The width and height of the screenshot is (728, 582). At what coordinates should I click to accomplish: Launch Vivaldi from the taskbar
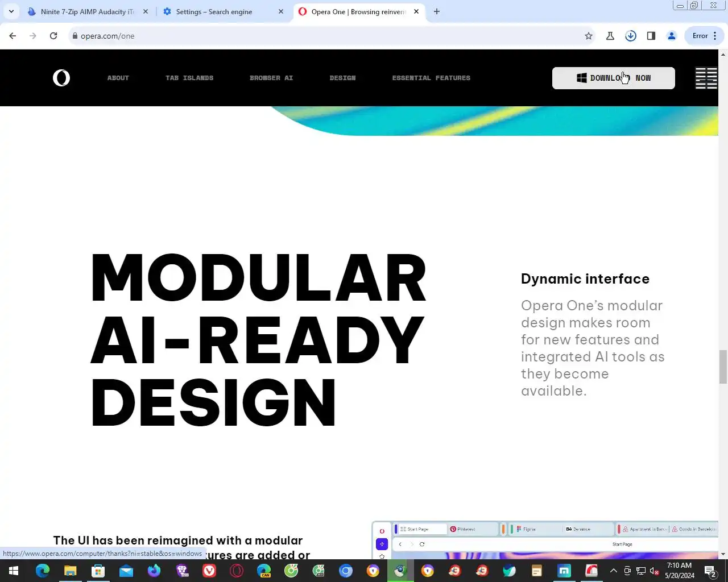coord(209,571)
